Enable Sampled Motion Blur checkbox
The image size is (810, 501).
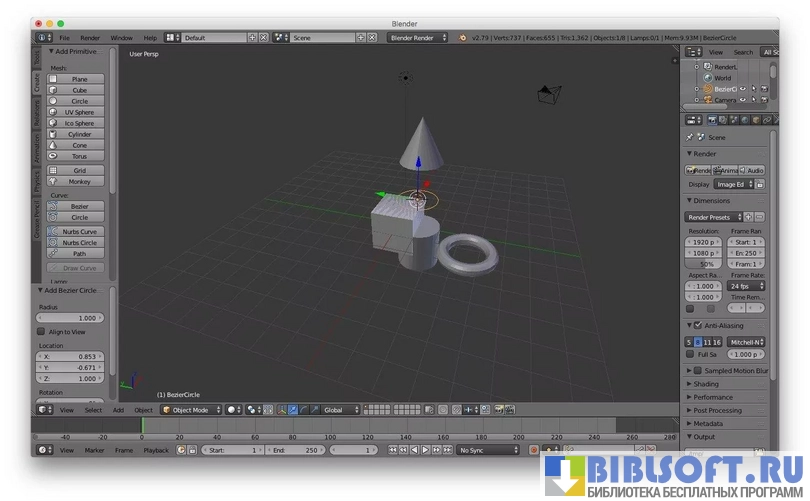tap(697, 370)
